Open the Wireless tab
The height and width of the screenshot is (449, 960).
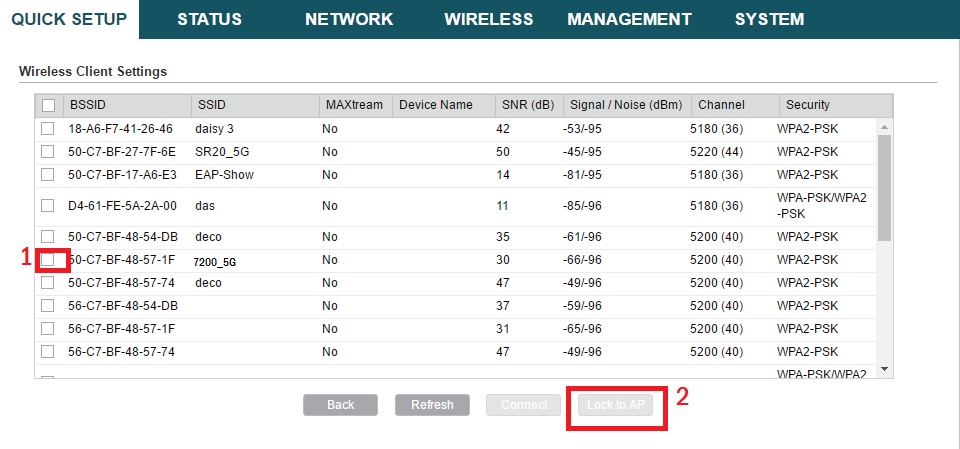(488, 19)
